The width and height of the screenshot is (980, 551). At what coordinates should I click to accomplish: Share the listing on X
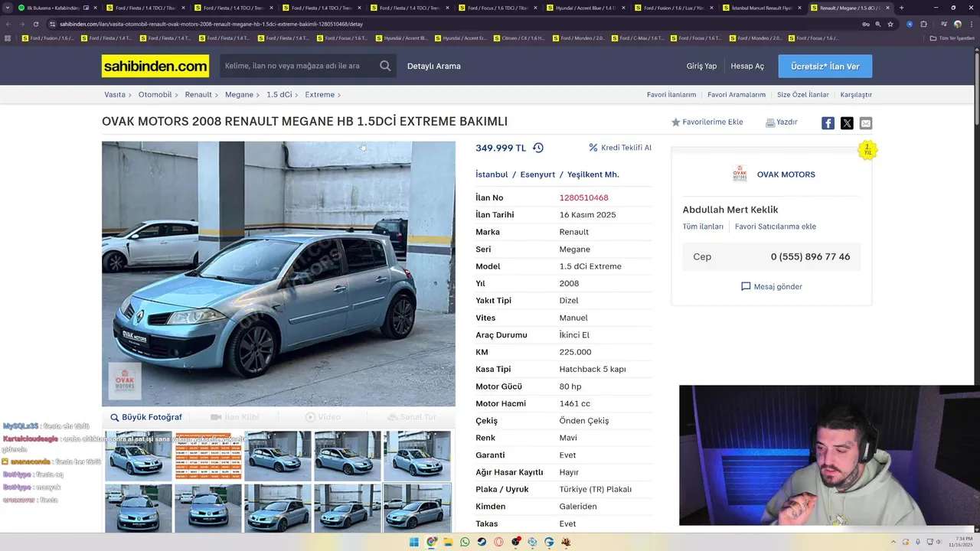(x=847, y=123)
